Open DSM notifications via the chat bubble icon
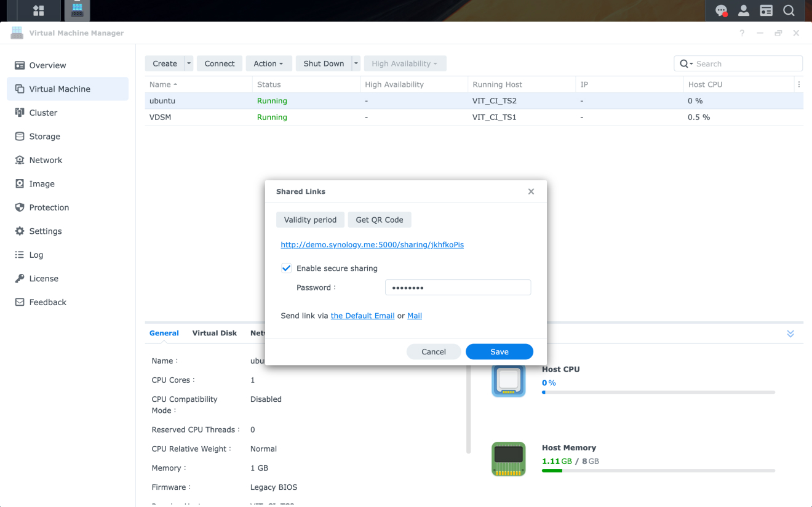Screen dimensions: 812x507 721,10
